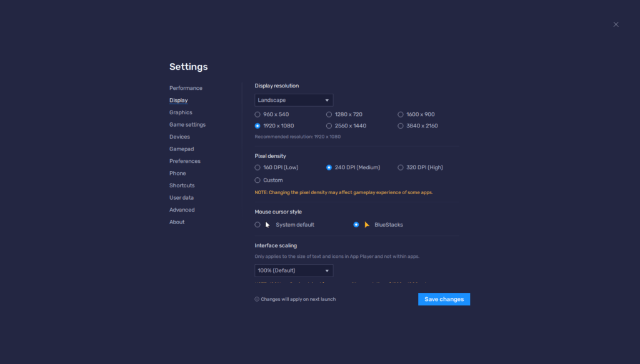This screenshot has width=640, height=364.
Task: Set resolution to 3840 x 2160
Action: 401,126
